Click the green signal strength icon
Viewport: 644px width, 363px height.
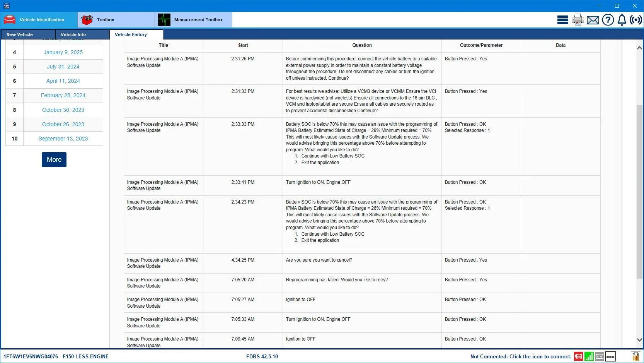(x=589, y=356)
